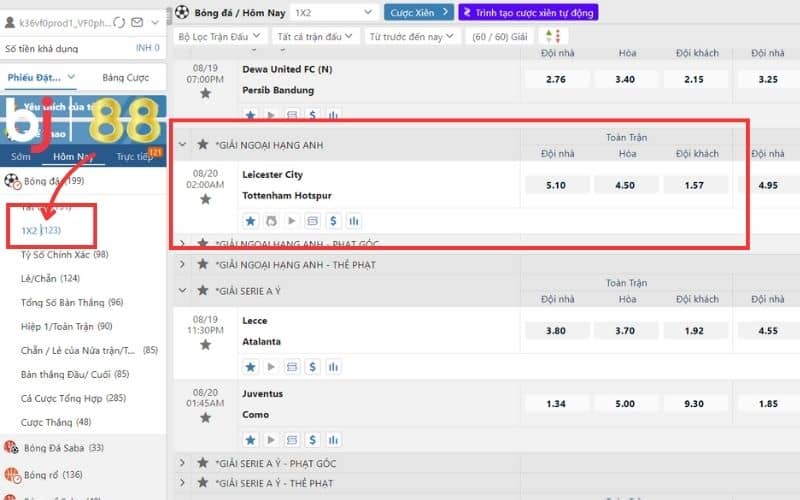The height and width of the screenshot is (500, 800).
Task: Click the live stream play icon for Leicester City match
Action: [291, 221]
